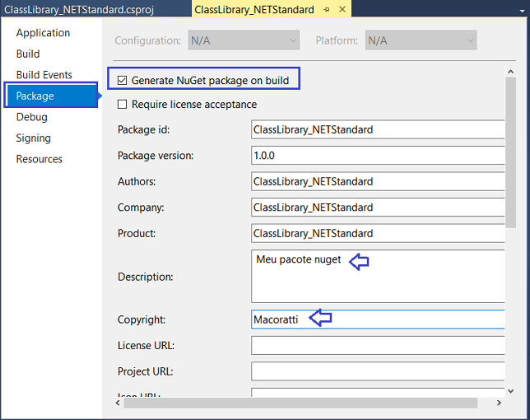Click the vertical scrollbar down arrow
Viewport: 530px width, 420px height.
click(511, 391)
